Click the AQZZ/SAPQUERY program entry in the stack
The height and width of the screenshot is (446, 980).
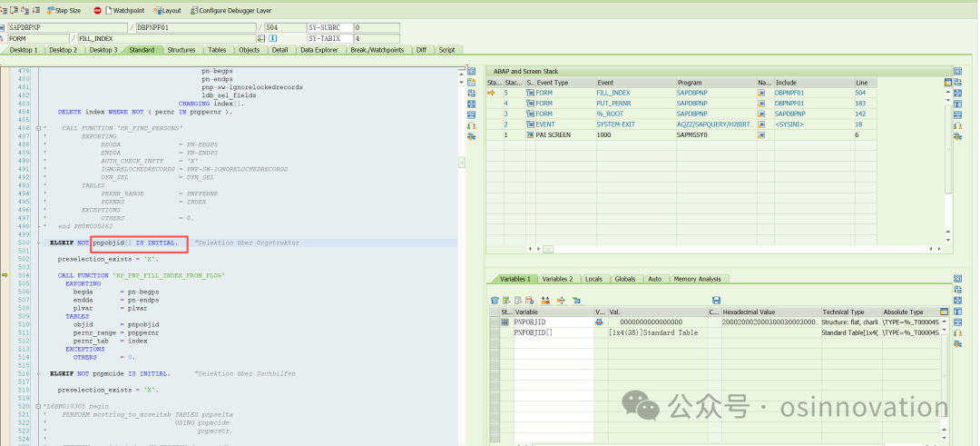click(x=715, y=124)
